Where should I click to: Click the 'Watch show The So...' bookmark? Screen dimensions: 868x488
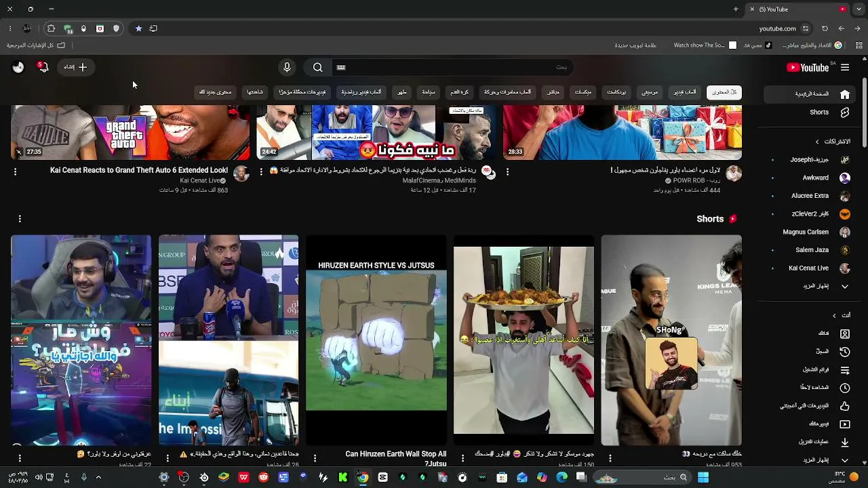pyautogui.click(x=705, y=45)
